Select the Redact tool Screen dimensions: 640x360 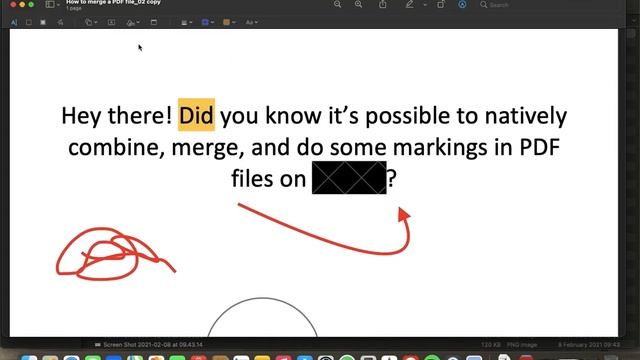43,22
